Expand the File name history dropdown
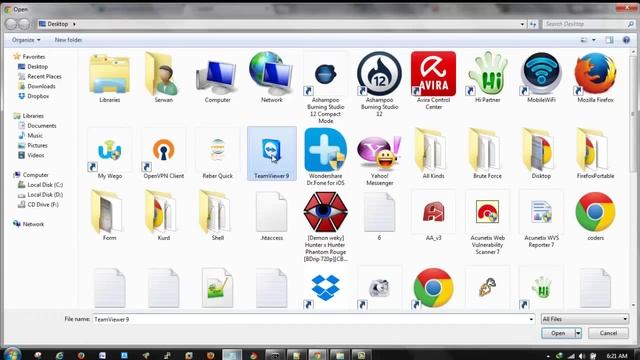Image resolution: width=640 pixels, height=360 pixels. pyautogui.click(x=531, y=319)
